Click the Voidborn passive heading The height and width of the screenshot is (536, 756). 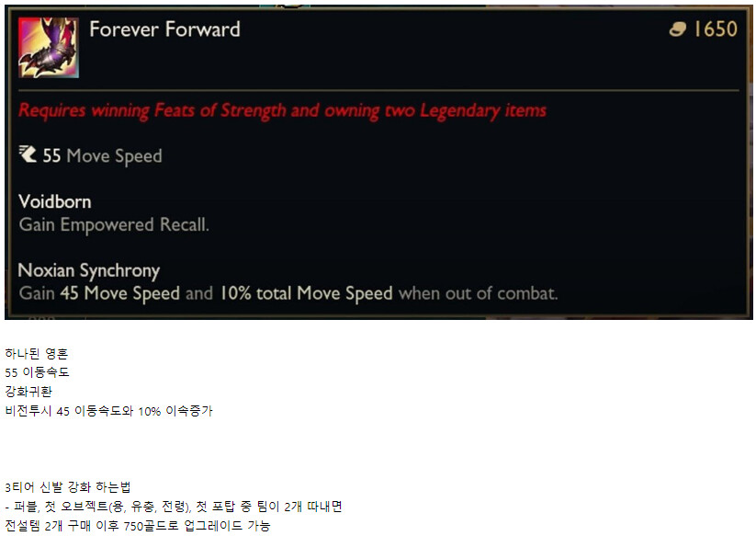point(54,201)
